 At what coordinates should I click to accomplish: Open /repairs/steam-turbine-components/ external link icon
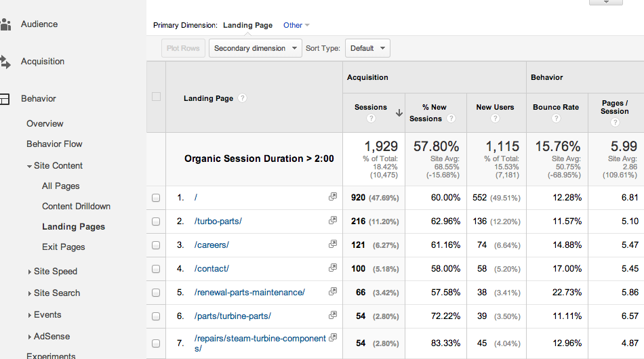pos(333,337)
